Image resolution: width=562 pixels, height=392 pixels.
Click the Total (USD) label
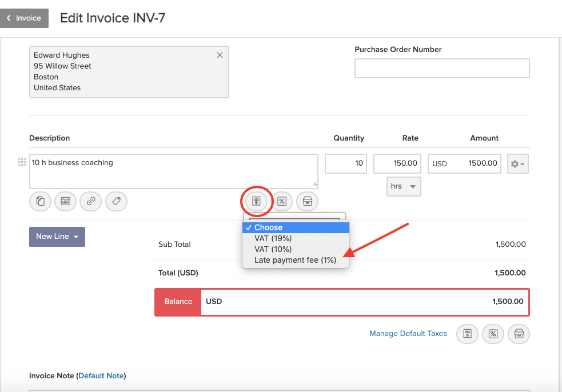coord(178,273)
